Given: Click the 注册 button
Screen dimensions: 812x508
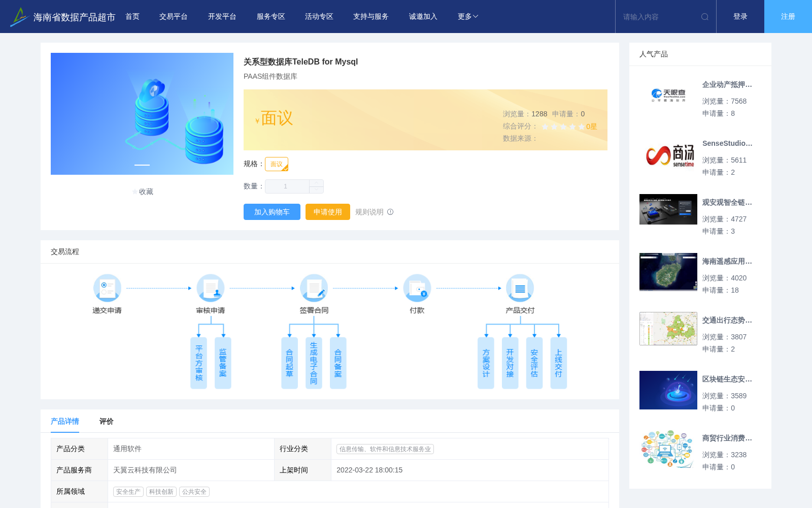Looking at the screenshot, I should pos(788,17).
